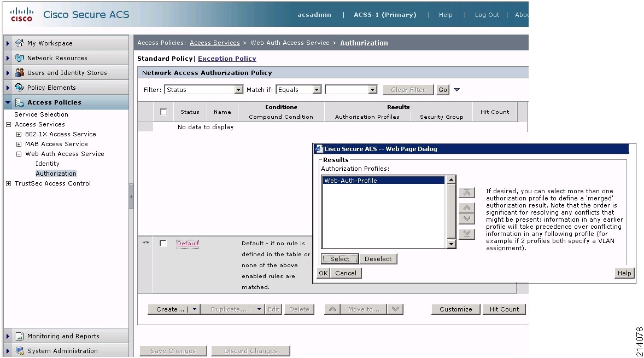Collapse the Access Services tree node
Image resolution: width=644 pixels, height=358 pixels.
(x=8, y=124)
